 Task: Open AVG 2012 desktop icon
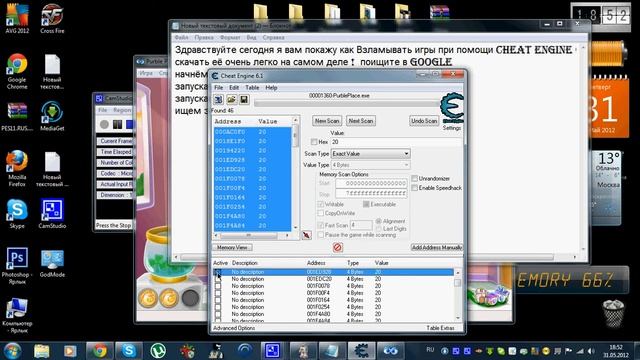point(17,19)
